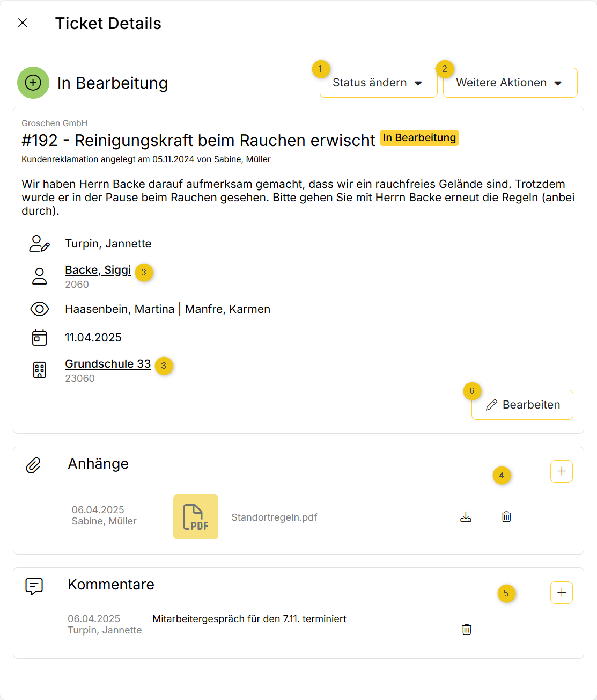Click the building location icon
Image resolution: width=597 pixels, height=700 pixels.
[40, 370]
